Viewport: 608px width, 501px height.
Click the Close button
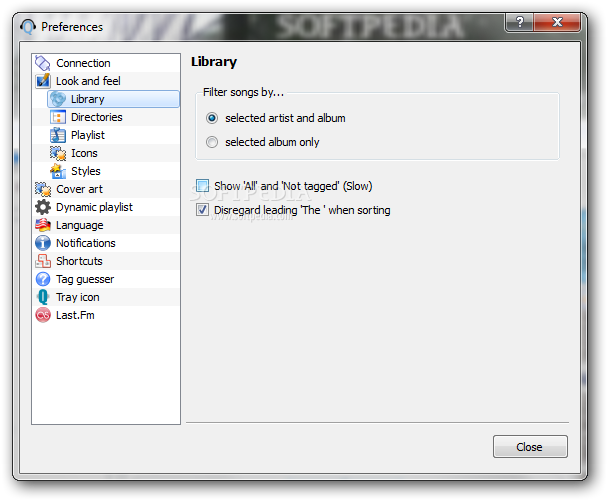click(x=530, y=446)
